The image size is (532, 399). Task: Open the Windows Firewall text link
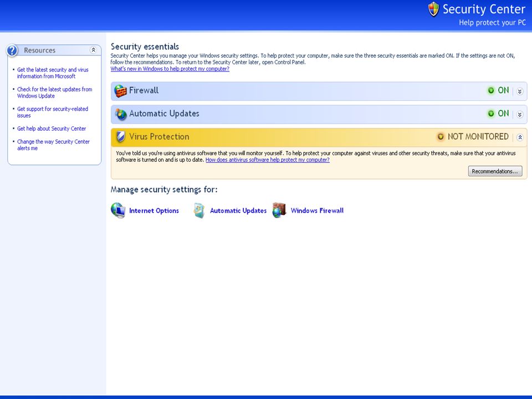317,211
